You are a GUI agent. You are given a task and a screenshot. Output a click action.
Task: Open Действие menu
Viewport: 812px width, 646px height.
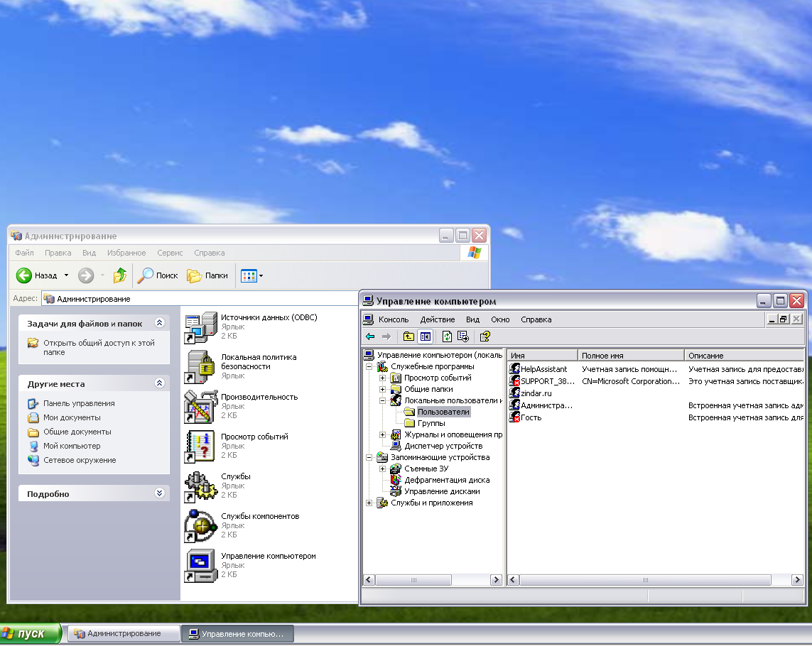click(438, 320)
